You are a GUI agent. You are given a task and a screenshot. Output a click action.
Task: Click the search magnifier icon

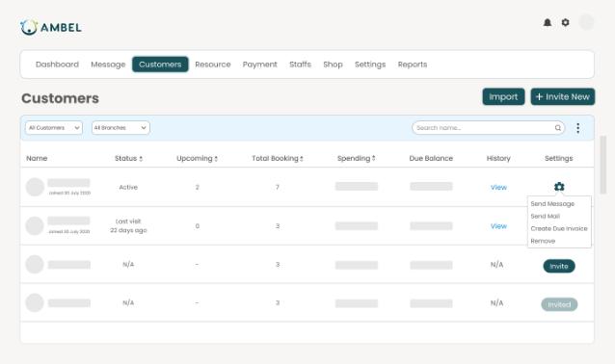(558, 128)
